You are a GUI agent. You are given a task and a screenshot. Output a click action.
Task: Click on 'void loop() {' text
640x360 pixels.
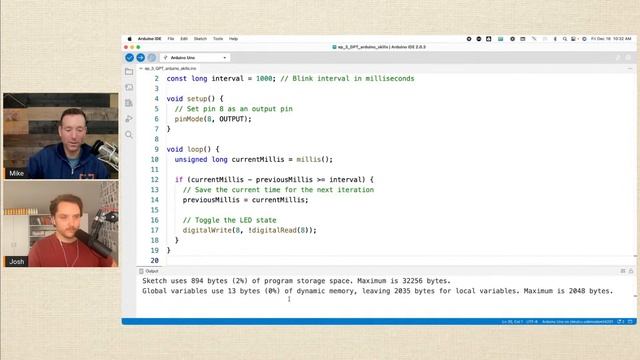[x=193, y=149]
